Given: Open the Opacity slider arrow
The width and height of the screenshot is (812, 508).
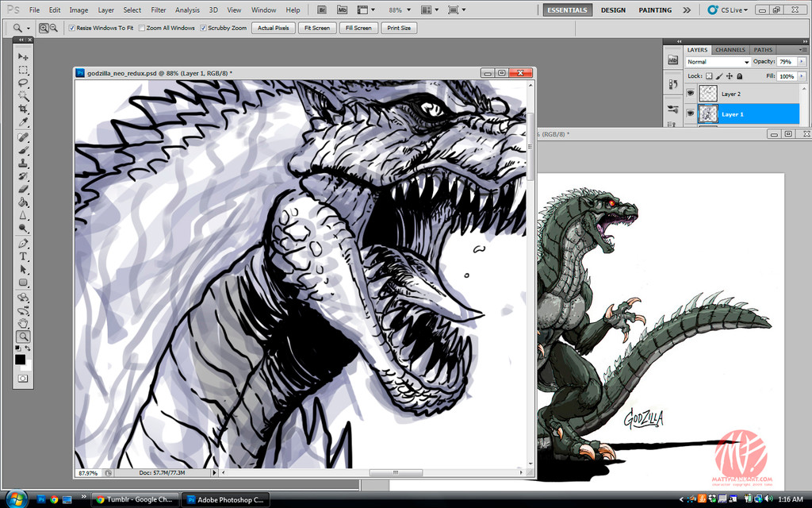Looking at the screenshot, I should pos(802,62).
